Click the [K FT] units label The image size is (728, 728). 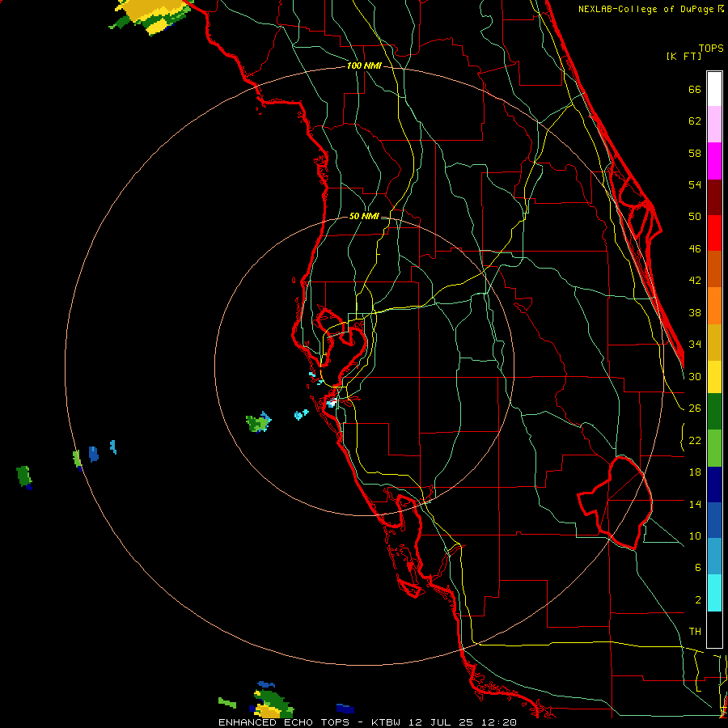tap(684, 57)
